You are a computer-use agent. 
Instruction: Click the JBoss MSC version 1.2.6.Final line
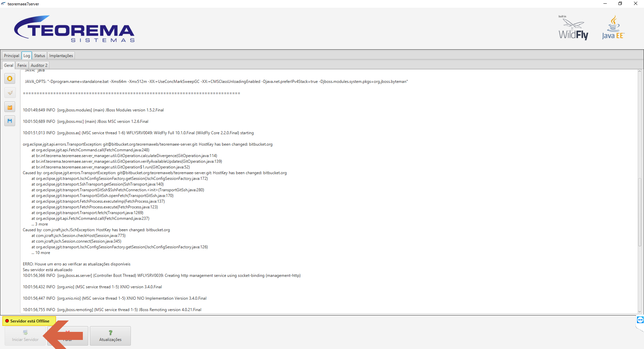point(86,121)
